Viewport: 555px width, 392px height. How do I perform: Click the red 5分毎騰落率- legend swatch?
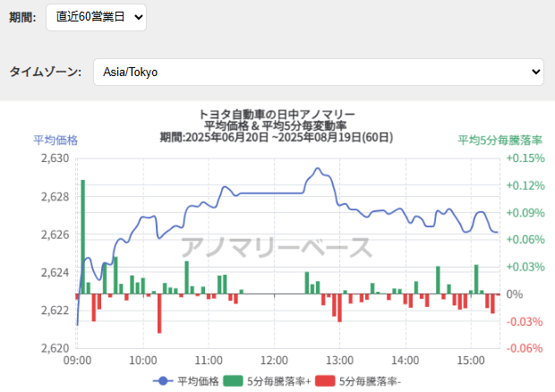[325, 381]
